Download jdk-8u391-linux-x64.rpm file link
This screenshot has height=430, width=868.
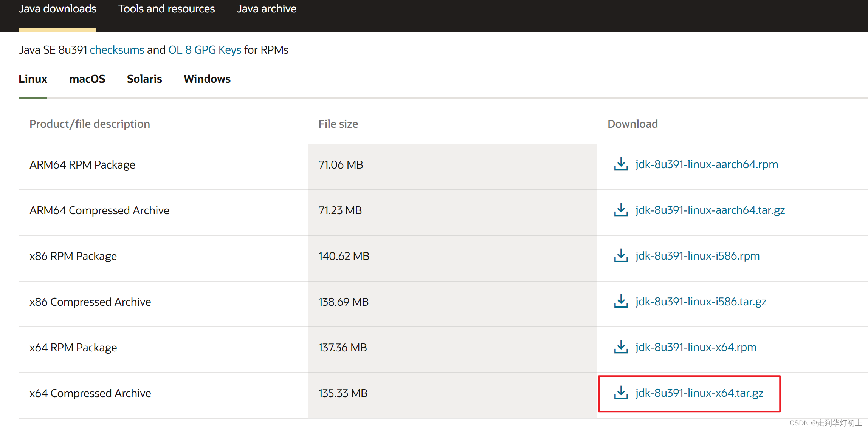[696, 347]
